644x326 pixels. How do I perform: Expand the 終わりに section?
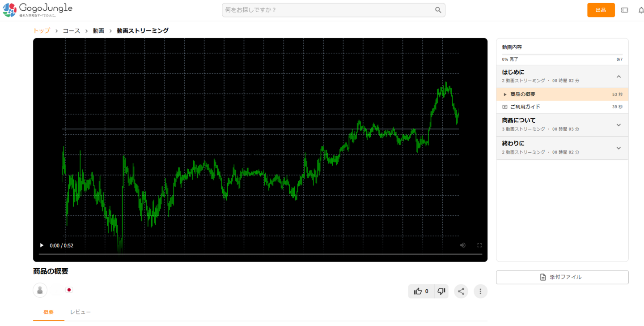pos(619,148)
